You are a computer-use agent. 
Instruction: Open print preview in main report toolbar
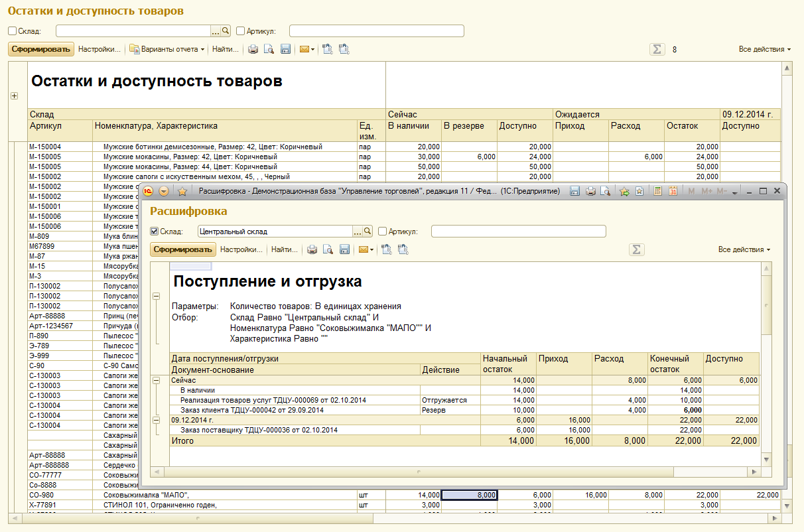point(269,49)
